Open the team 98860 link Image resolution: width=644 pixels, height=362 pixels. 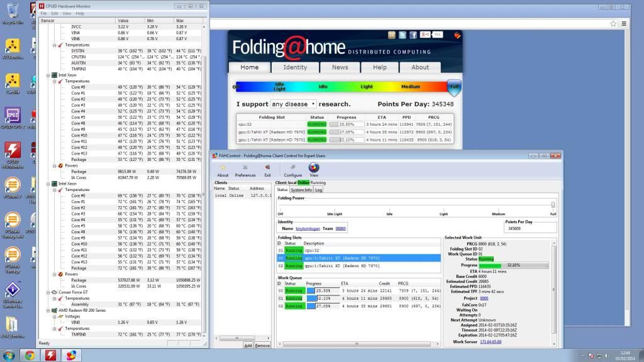[x=340, y=229]
